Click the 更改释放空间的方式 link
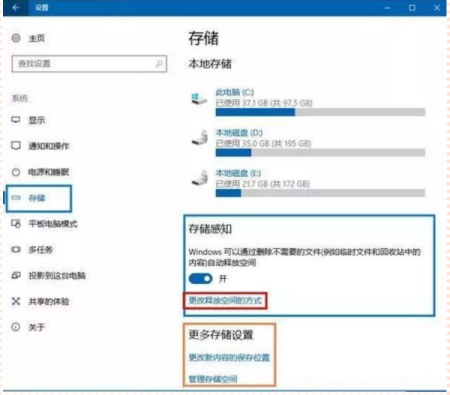Image resolution: width=450 pixels, height=395 pixels. [x=225, y=301]
